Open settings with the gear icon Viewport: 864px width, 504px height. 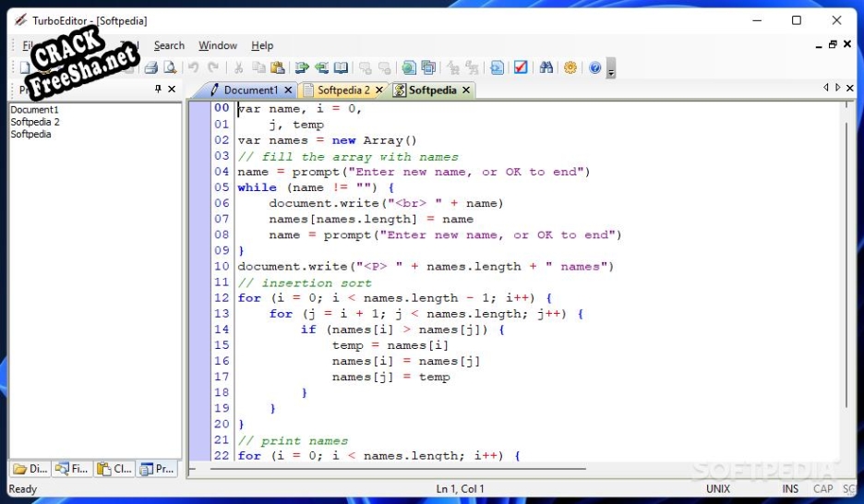tap(570, 67)
